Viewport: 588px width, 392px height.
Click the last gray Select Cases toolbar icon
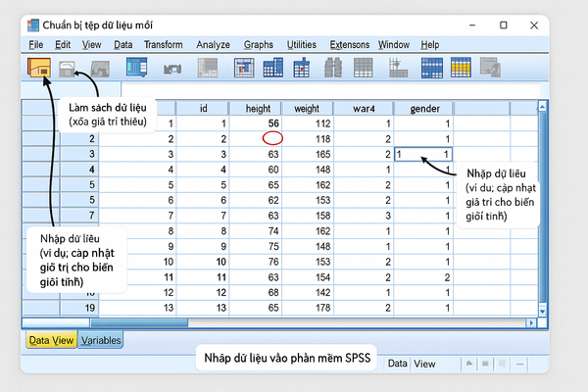tap(491, 68)
